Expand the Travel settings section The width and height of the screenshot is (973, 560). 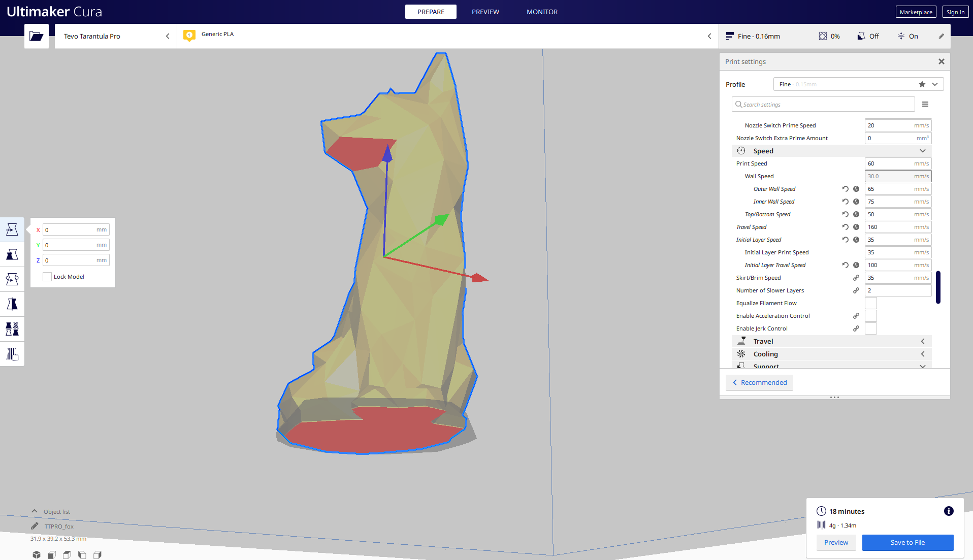tap(832, 341)
